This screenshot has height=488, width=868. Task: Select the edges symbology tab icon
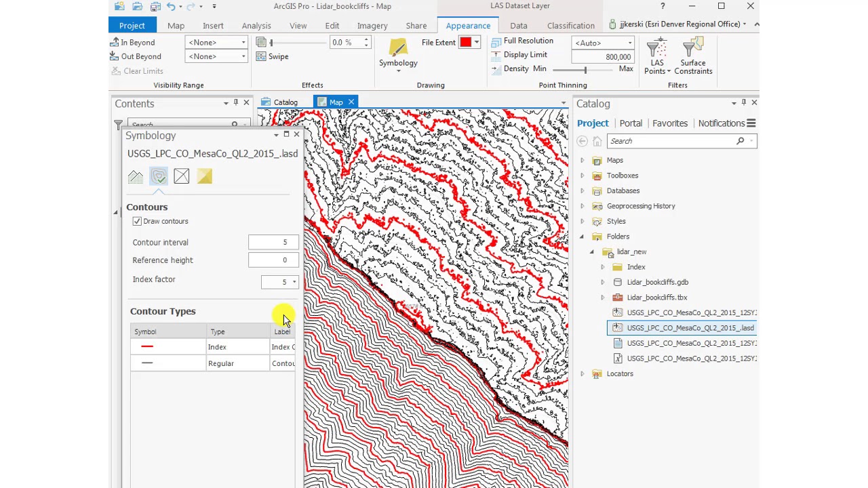[x=181, y=177]
